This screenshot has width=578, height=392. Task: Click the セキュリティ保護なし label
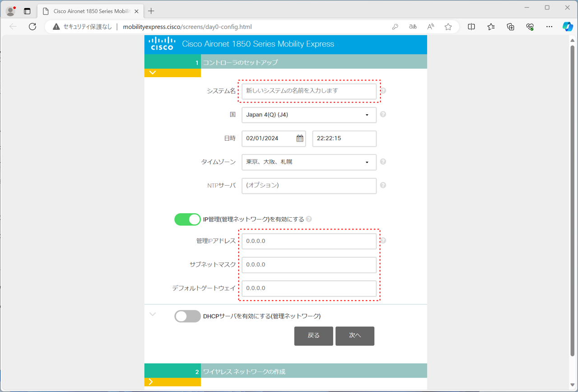[88, 27]
